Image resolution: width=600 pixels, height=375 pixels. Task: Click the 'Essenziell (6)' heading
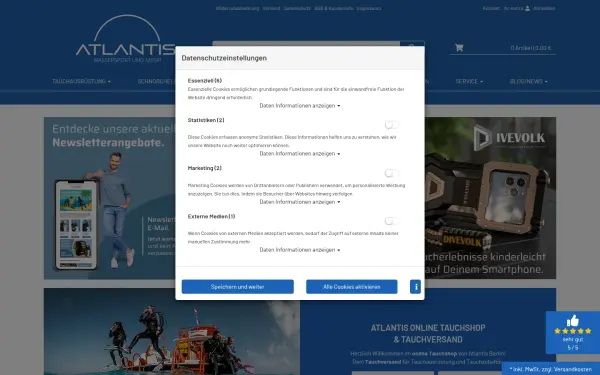coord(205,81)
